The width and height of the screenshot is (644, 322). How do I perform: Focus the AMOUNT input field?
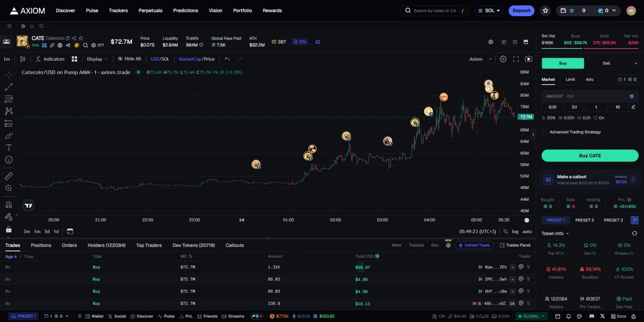(x=590, y=96)
